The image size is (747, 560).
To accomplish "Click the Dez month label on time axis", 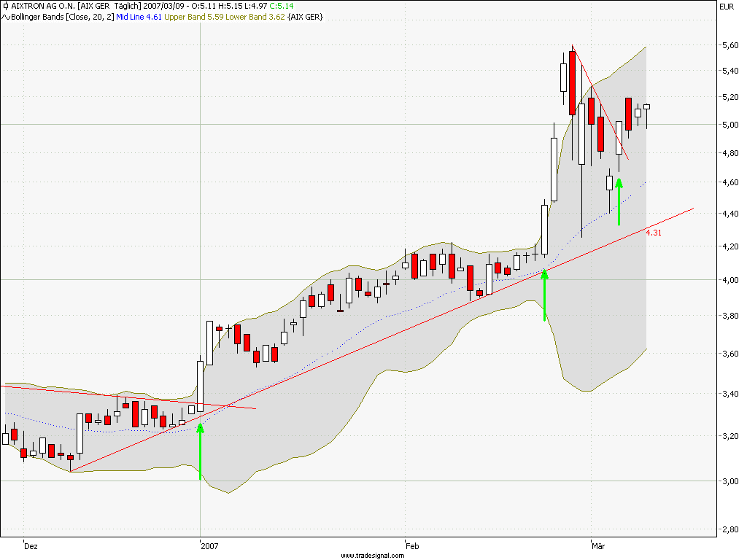I will 31,546.
